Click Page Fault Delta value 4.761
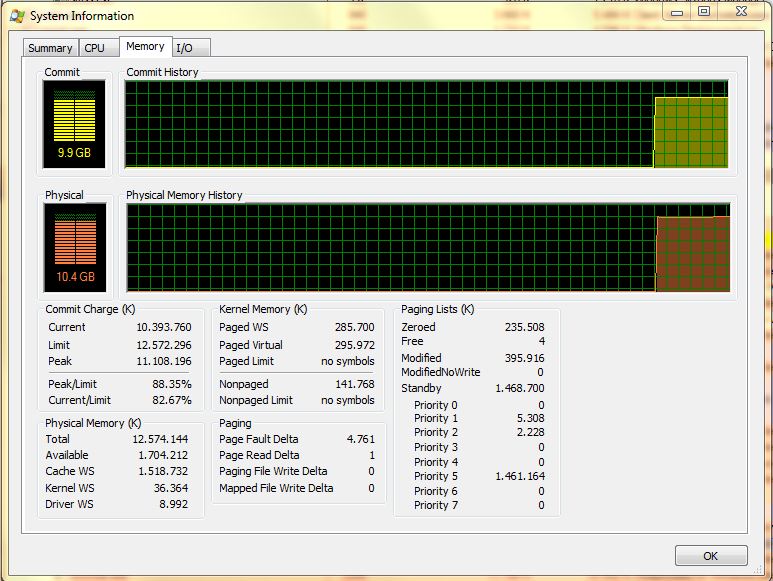 (361, 439)
